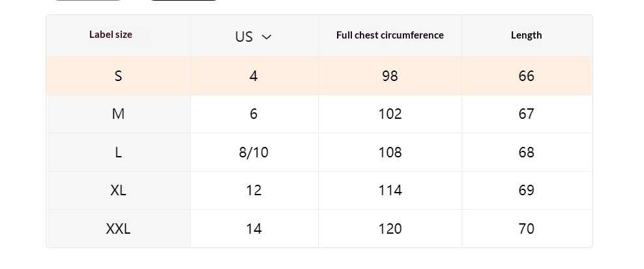Image resolution: width=644 pixels, height=269 pixels.
Task: Click the US size 14 cell
Action: [254, 229]
